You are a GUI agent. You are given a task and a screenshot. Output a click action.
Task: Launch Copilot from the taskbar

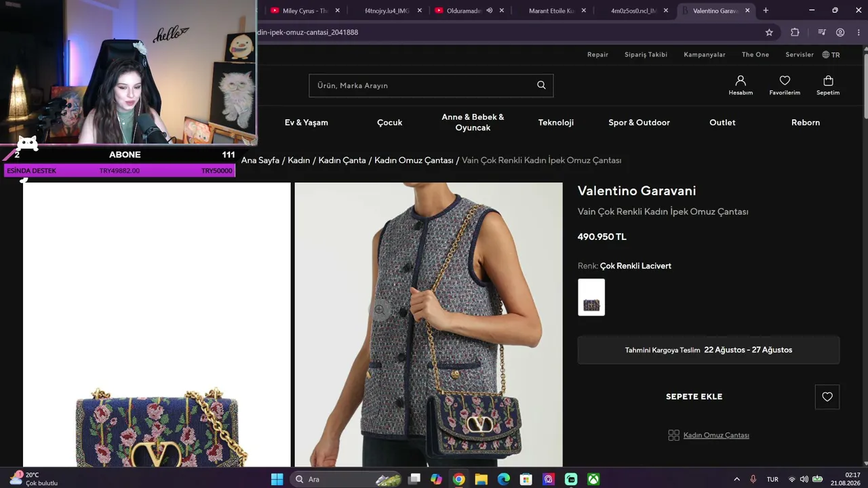[436, 479]
